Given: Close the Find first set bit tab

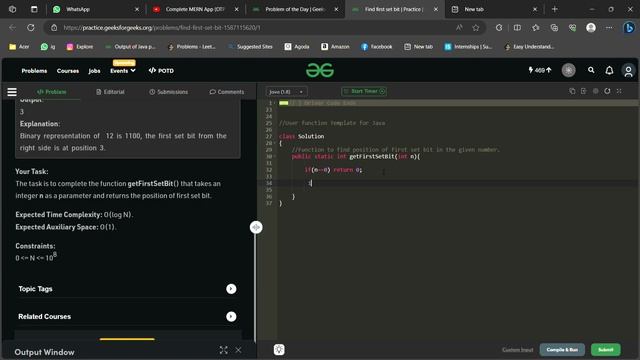Looking at the screenshot, I should (x=436, y=9).
